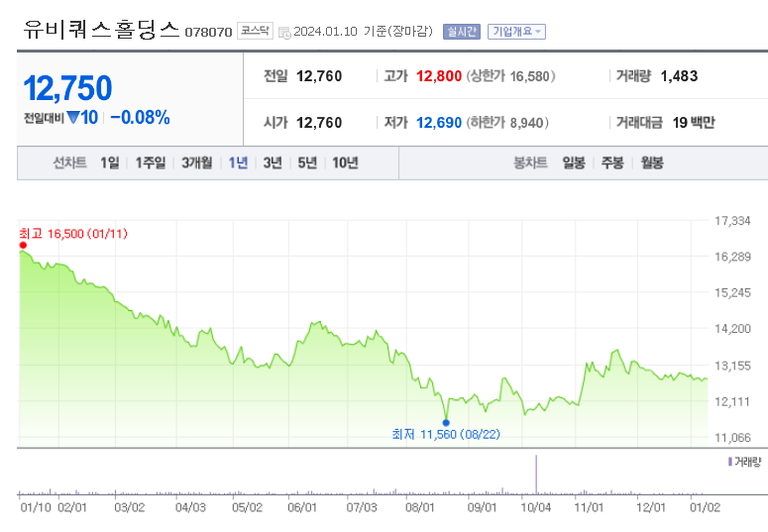The width and height of the screenshot is (768, 532).
Task: Click the 하한가 8,940 text
Action: (x=507, y=123)
